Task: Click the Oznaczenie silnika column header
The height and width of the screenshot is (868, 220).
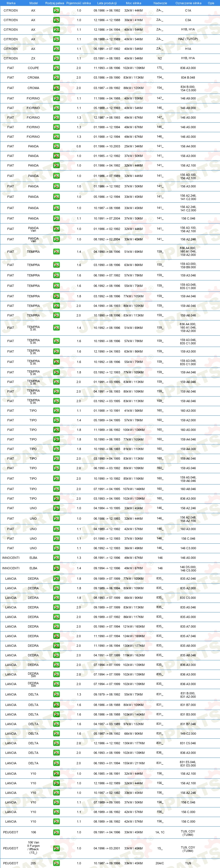Action: pos(188,3)
